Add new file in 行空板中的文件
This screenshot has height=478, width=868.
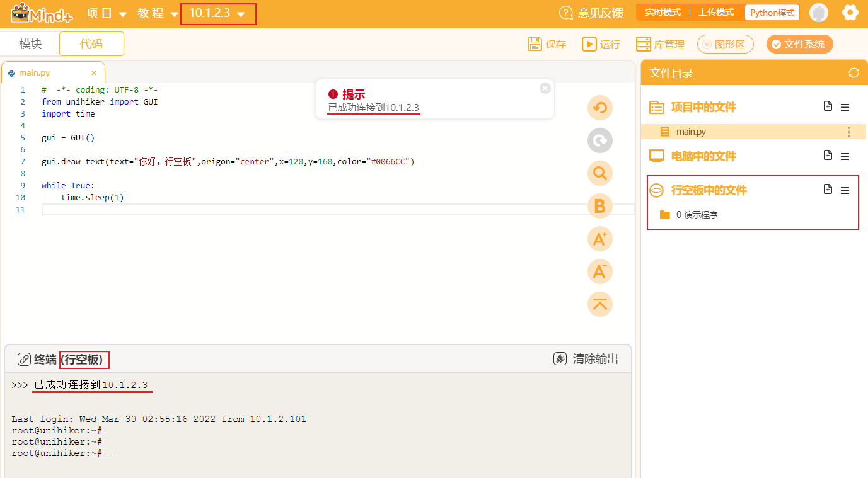point(828,189)
